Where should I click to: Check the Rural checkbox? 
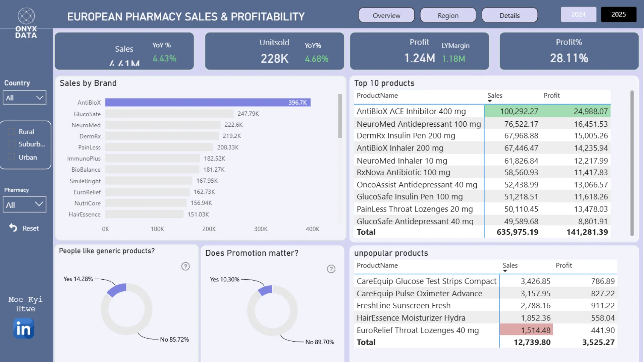coord(11,132)
